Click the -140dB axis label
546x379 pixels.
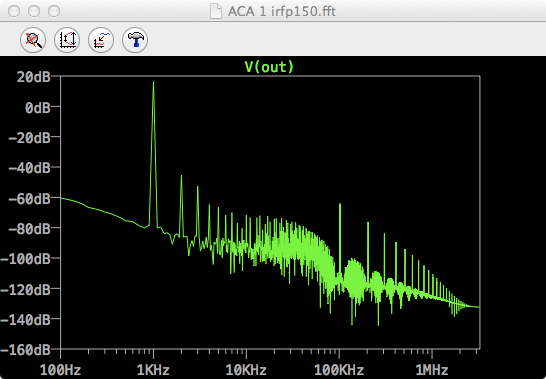coord(25,319)
